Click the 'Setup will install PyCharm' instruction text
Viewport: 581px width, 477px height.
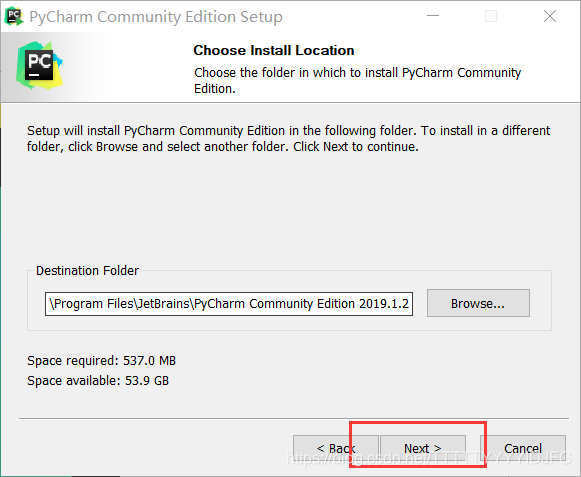click(288, 139)
